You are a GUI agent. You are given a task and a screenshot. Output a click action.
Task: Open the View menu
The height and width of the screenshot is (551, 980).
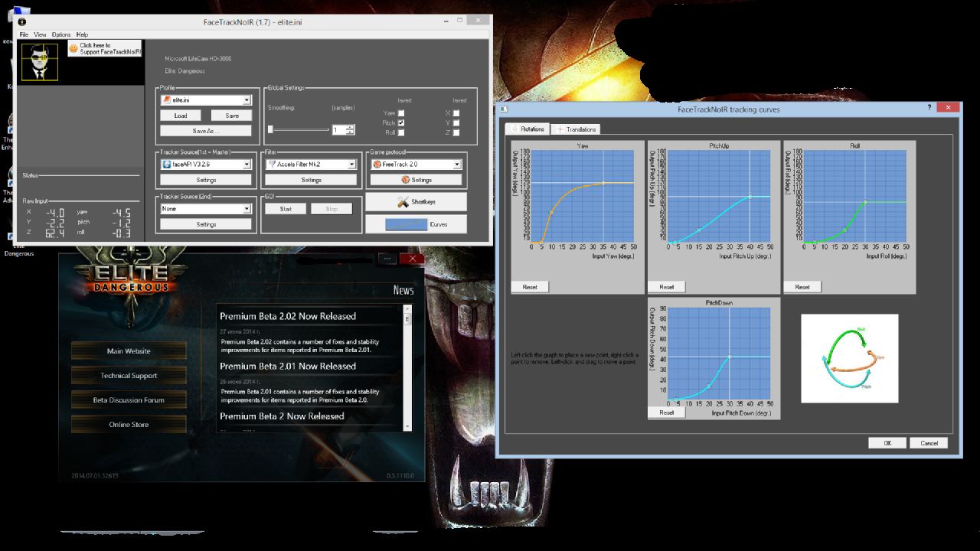tap(40, 34)
